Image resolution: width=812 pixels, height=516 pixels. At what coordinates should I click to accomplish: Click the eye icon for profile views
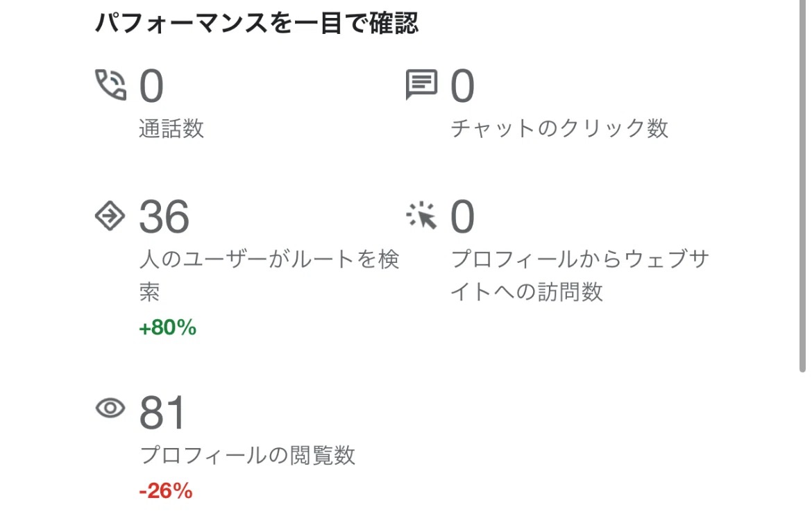point(109,408)
